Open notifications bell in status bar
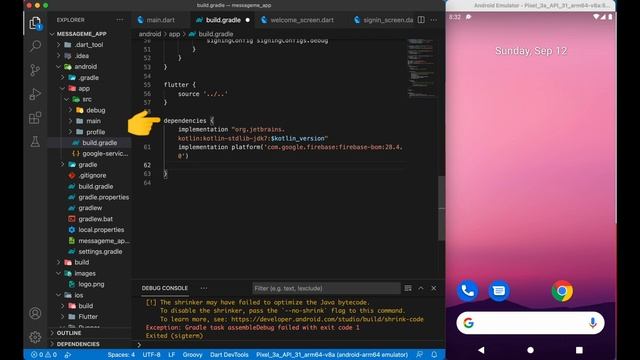640x360 pixels. pos(434,355)
